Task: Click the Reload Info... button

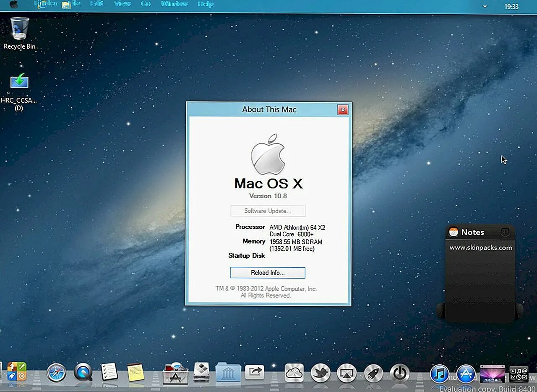Action: click(268, 273)
